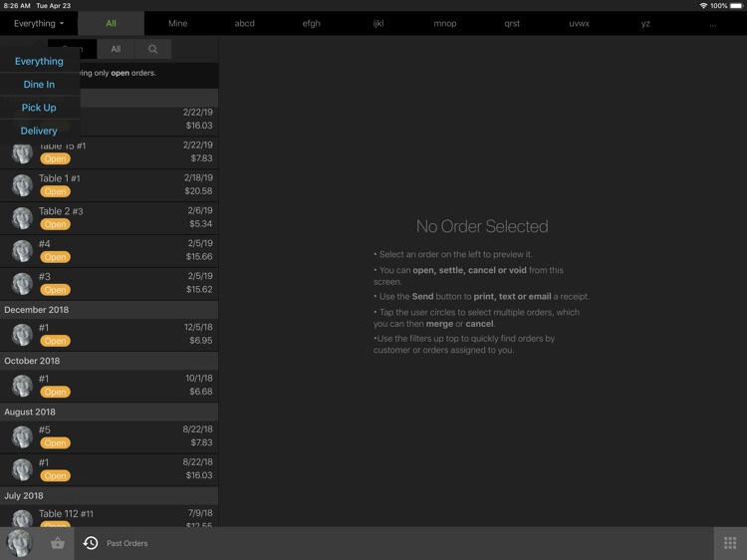The image size is (747, 560).
Task: Open the Everything order type dropdown
Action: click(x=39, y=23)
